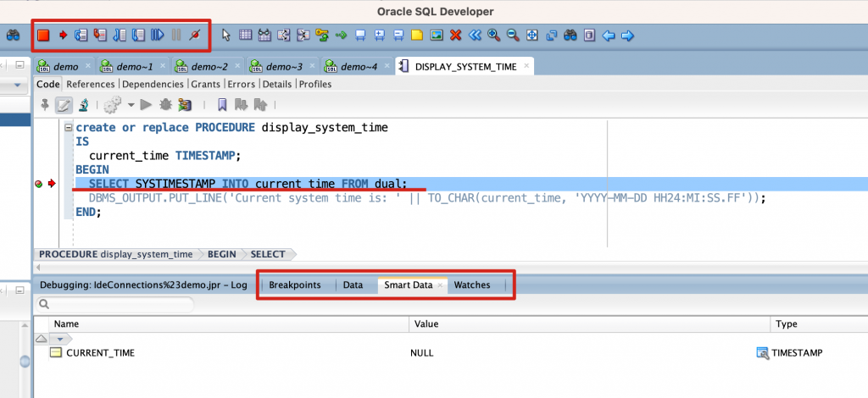Viewport: 868px width, 398px height.
Task: Go to the next bookmark icon
Action: tap(241, 104)
